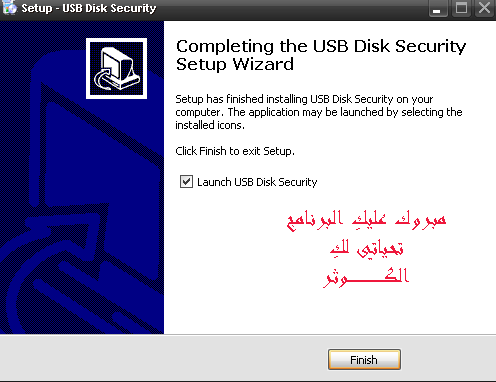Click Finish to exit Setup

pyautogui.click(x=364, y=360)
